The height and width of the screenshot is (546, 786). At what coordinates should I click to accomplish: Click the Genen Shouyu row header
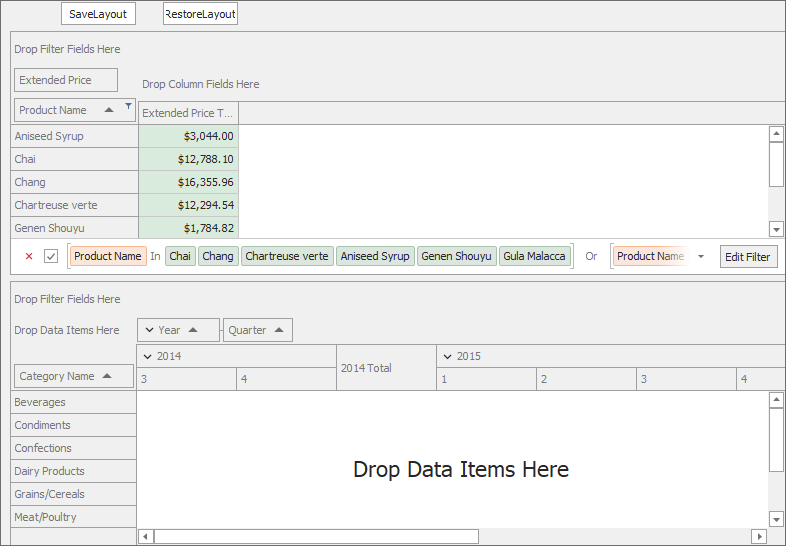pyautogui.click(x=74, y=228)
